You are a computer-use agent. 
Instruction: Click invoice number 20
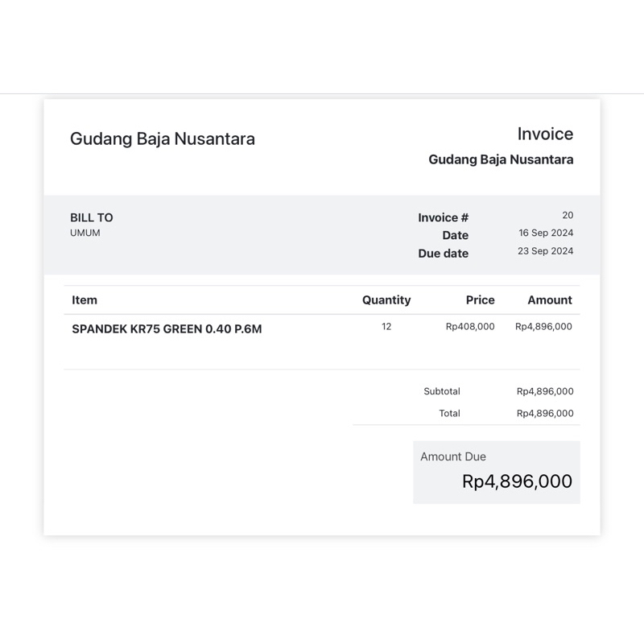(568, 215)
